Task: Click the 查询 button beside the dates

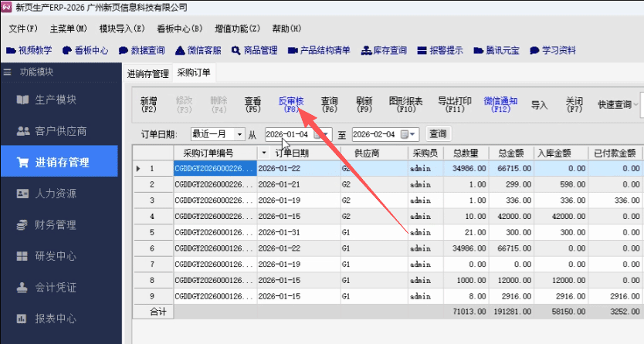Action: 438,134
